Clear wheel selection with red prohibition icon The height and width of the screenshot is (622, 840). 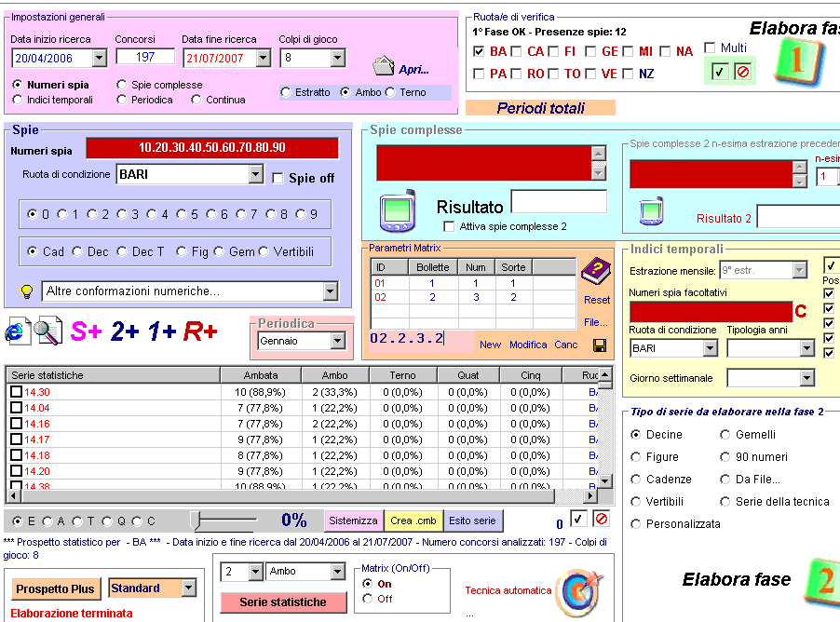click(743, 72)
